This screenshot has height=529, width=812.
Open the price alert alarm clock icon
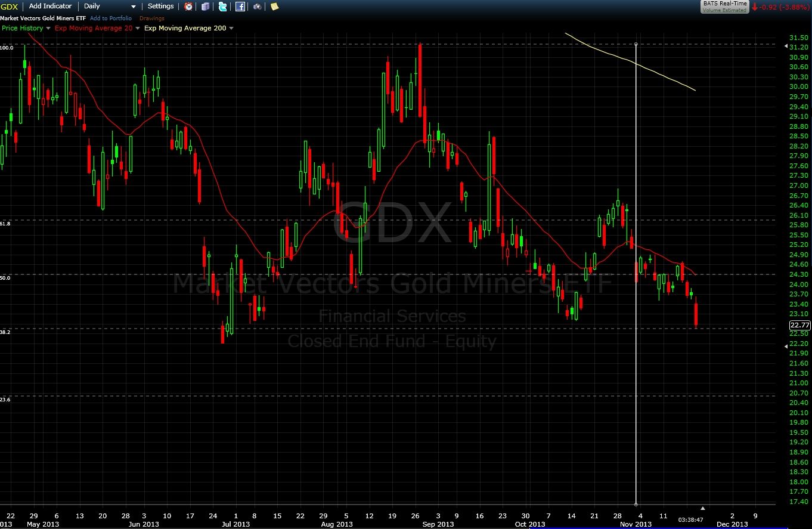pos(188,7)
